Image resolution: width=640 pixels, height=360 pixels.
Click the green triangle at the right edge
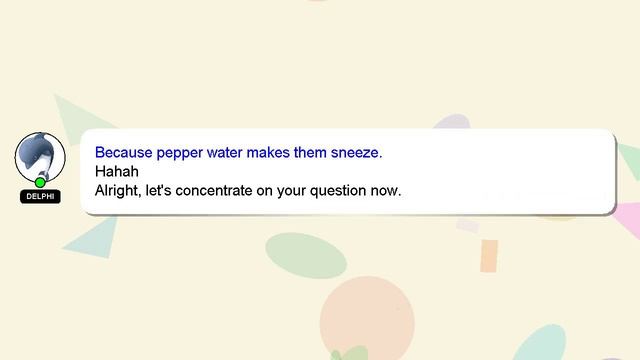[631, 161]
